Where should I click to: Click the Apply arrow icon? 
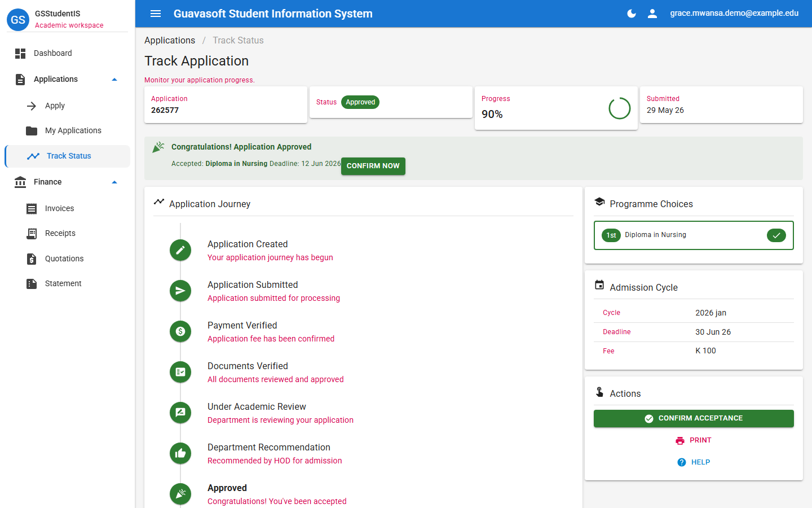[32, 106]
